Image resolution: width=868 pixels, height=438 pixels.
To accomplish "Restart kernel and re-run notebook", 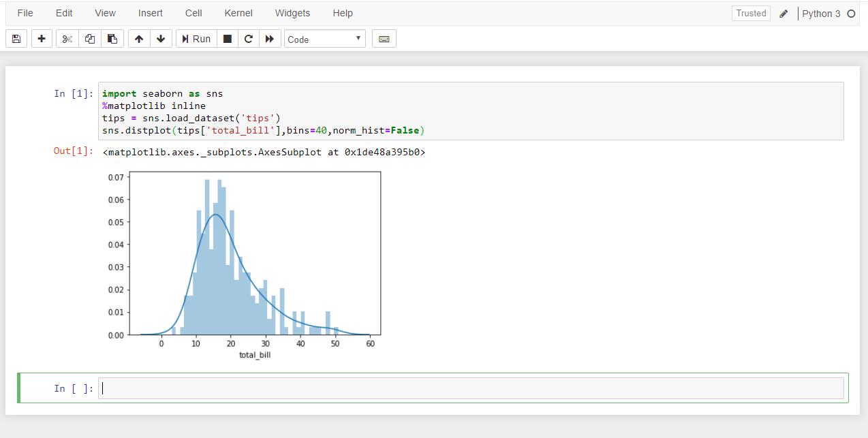I will [x=270, y=38].
